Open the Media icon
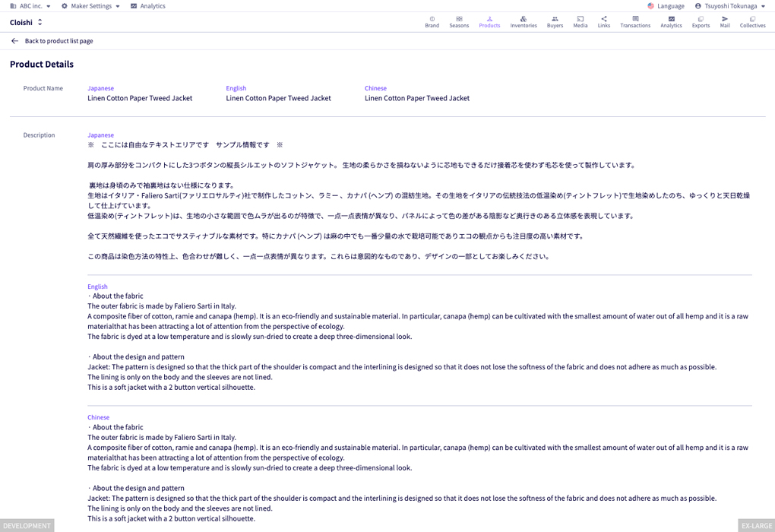Screen dimensions: 775x532 point(580,19)
